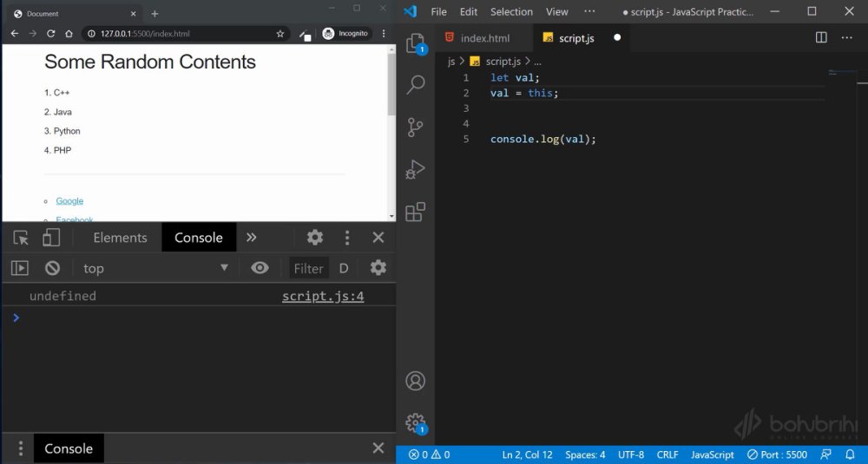This screenshot has height=464, width=868.
Task: Open the VS Code Search panel
Action: point(415,85)
